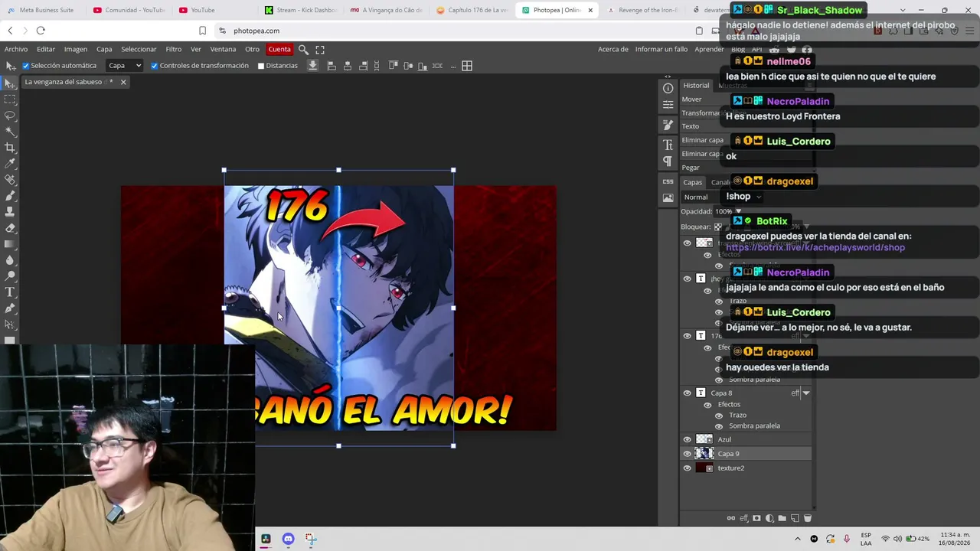The image size is (980, 551).
Task: Close La venganza del sabueso document tab
Action: click(122, 82)
